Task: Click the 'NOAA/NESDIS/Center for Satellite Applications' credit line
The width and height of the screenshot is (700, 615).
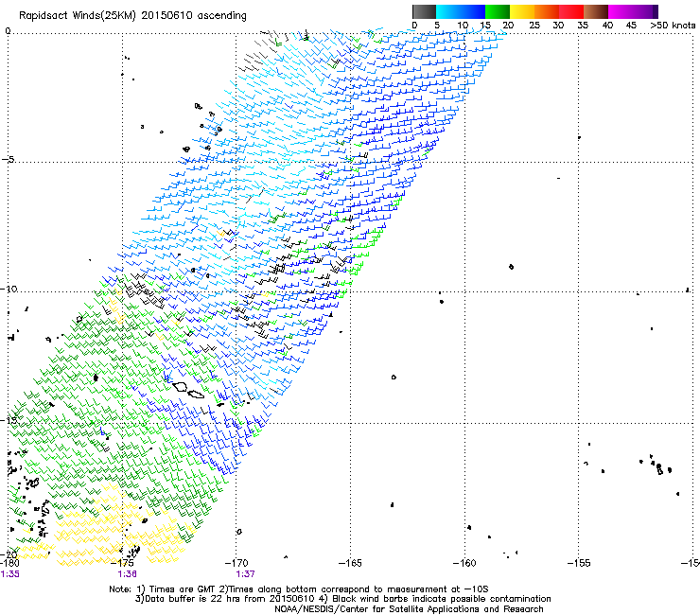Action: [409, 609]
